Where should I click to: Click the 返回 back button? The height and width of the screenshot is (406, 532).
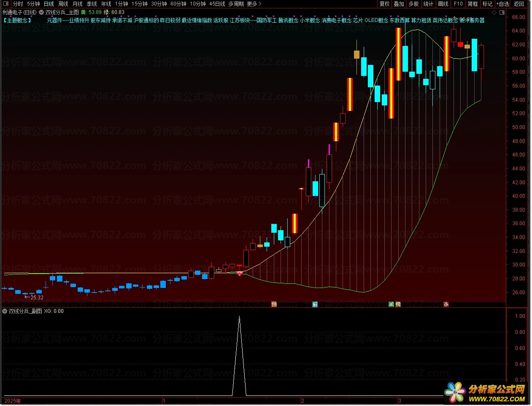(519, 4)
